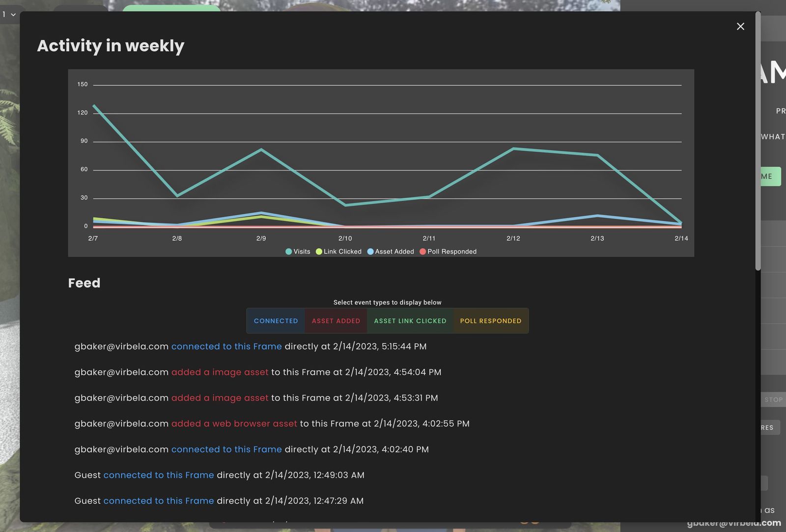Expand the dropdown chevron beside the number 1
Image resolution: width=786 pixels, height=532 pixels.
pos(13,15)
